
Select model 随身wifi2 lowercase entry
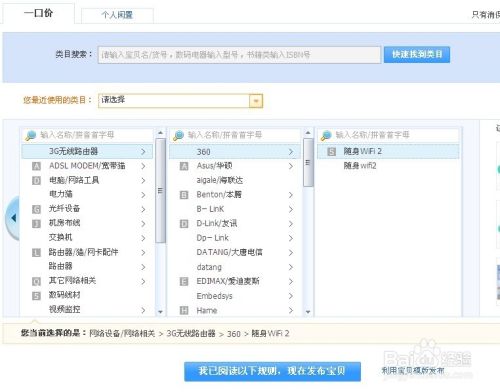tap(388, 166)
